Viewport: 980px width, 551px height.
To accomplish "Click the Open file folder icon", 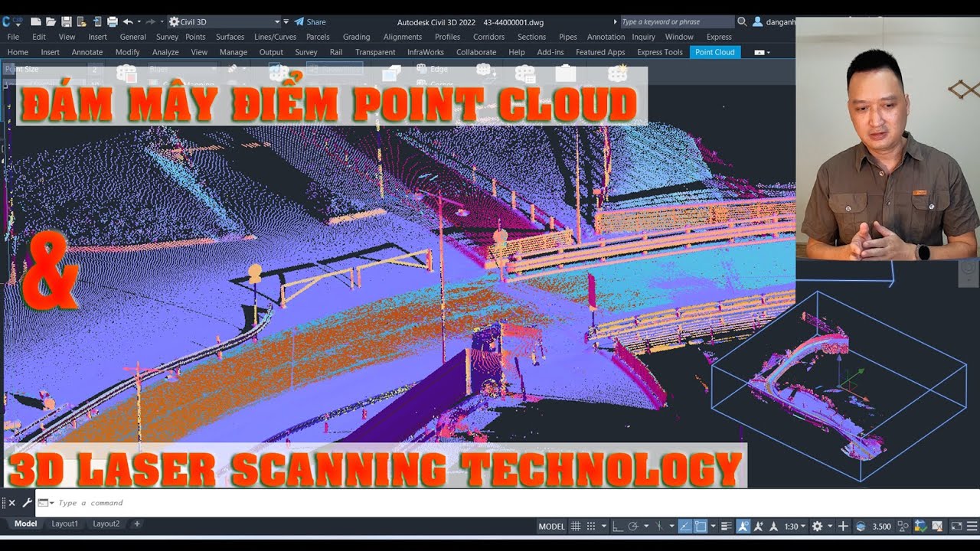I will tap(51, 21).
